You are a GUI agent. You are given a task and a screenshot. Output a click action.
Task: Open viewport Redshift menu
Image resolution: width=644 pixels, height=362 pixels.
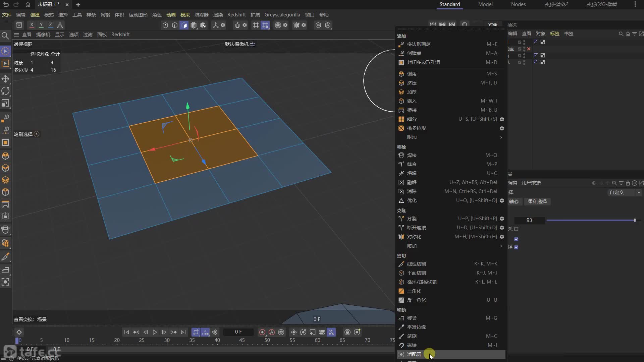(120, 35)
